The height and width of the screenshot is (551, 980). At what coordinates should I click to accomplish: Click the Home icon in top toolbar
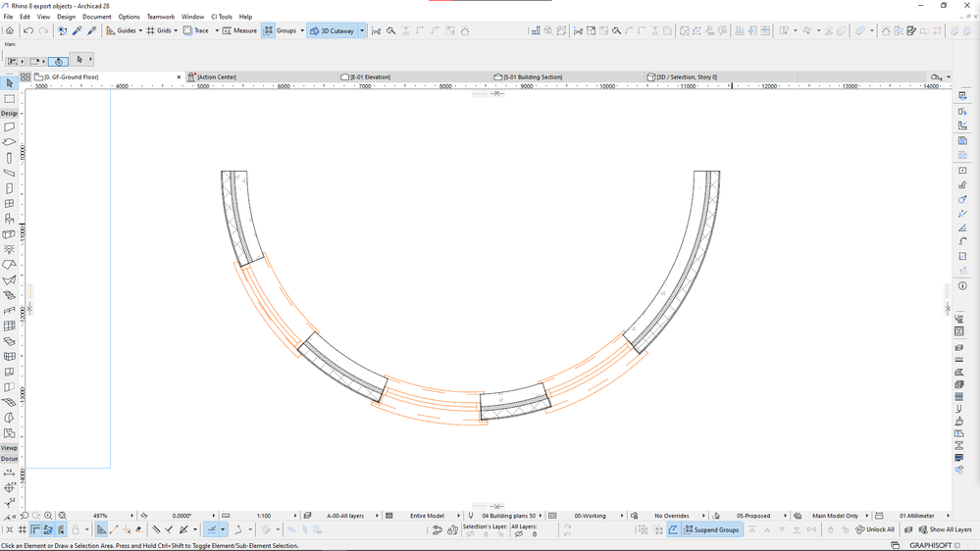click(10, 30)
